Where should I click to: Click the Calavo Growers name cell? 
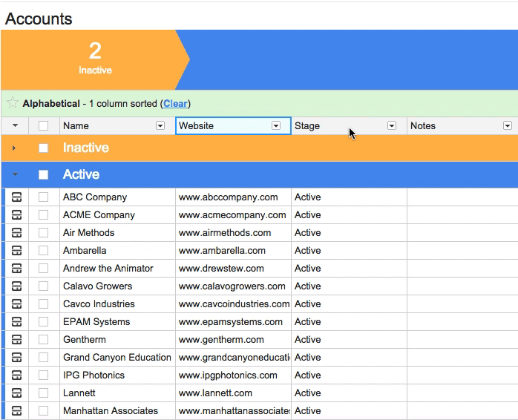[x=117, y=286]
